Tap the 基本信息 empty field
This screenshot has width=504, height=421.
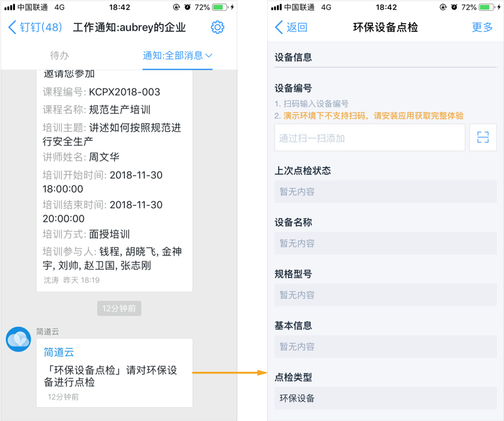tap(386, 347)
